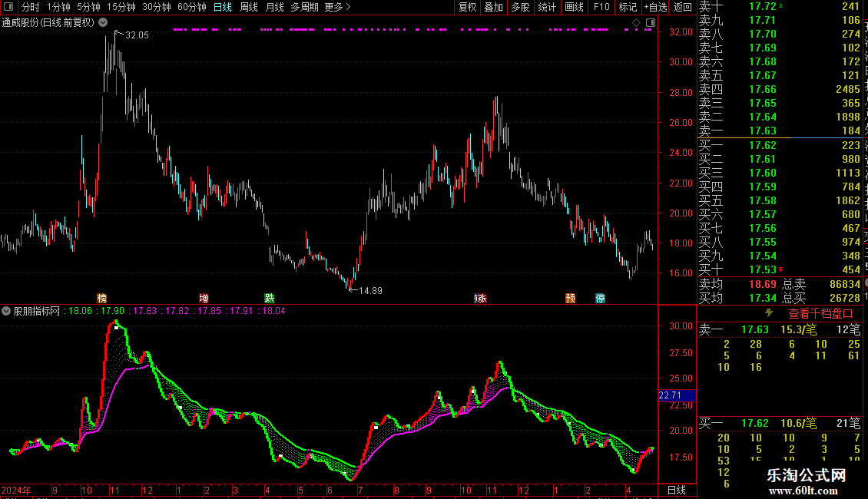The image size is (868, 499).
Task: Click the 卖一 17.63 row with 184 volume
Action: [780, 131]
